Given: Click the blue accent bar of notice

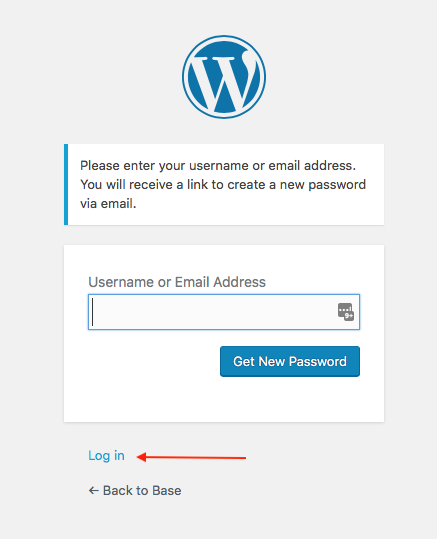Looking at the screenshot, I should [x=66, y=185].
